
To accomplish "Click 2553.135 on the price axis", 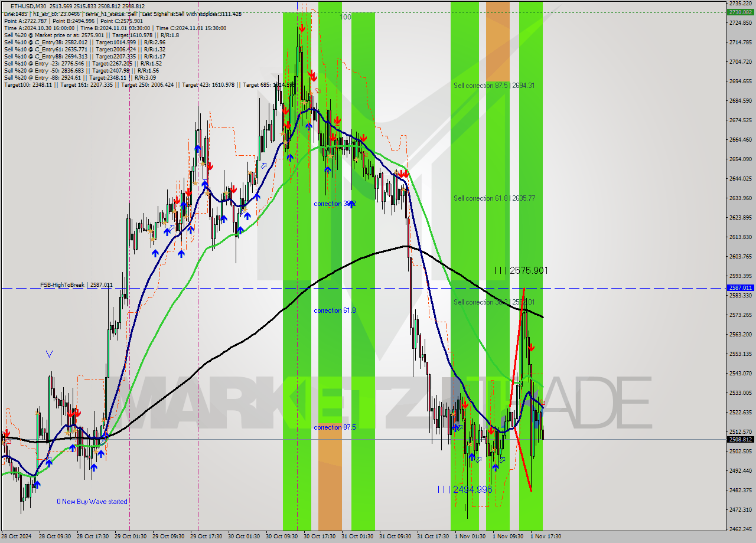I will click(740, 354).
